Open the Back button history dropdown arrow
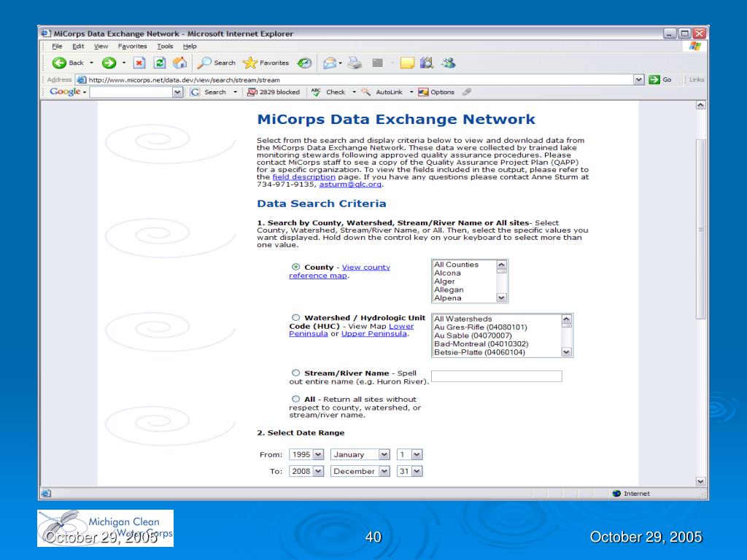 [x=91, y=63]
